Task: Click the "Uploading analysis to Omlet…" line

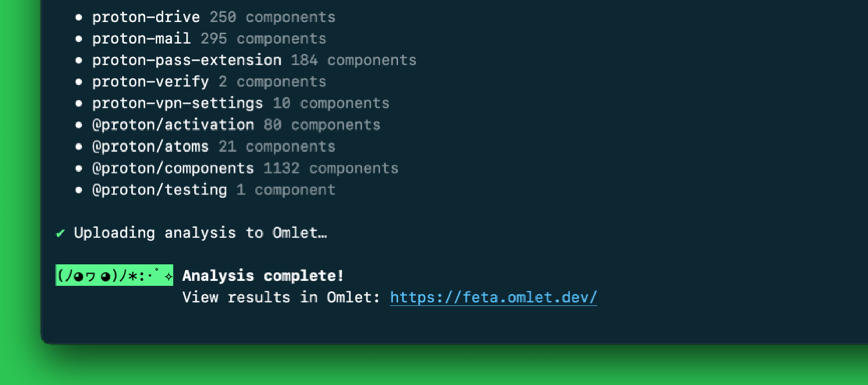Action: click(200, 233)
